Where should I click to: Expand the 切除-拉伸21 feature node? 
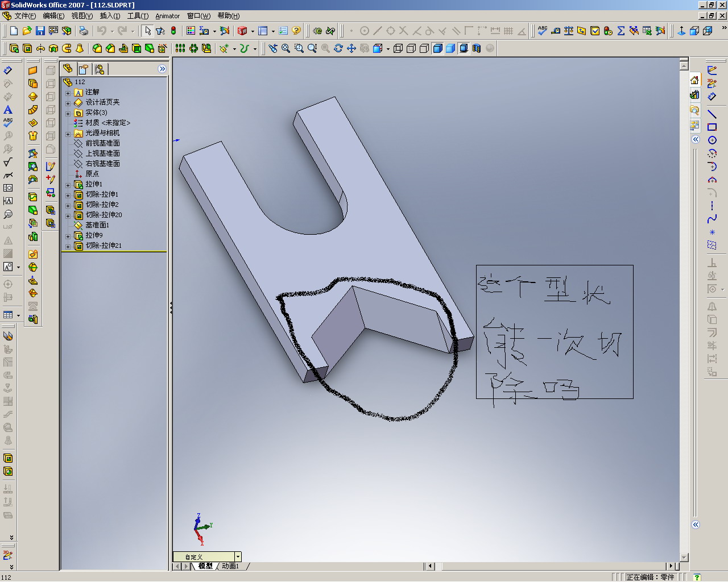tap(68, 246)
